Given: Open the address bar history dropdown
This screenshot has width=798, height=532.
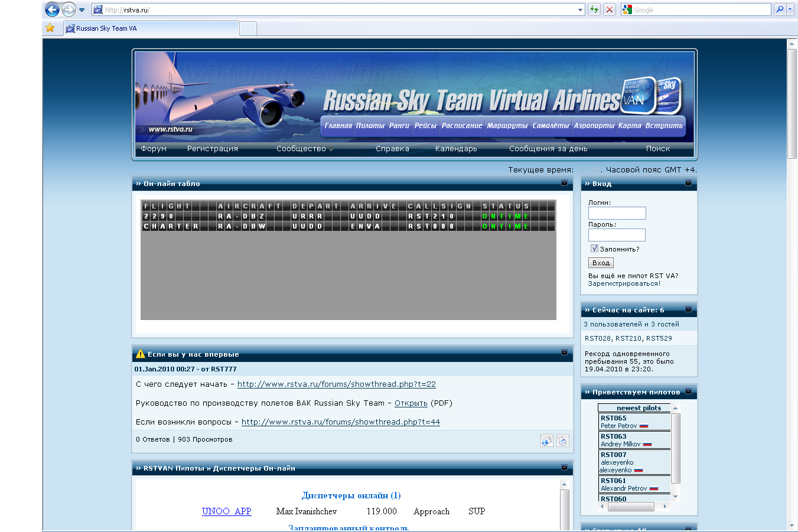Looking at the screenshot, I should [580, 9].
